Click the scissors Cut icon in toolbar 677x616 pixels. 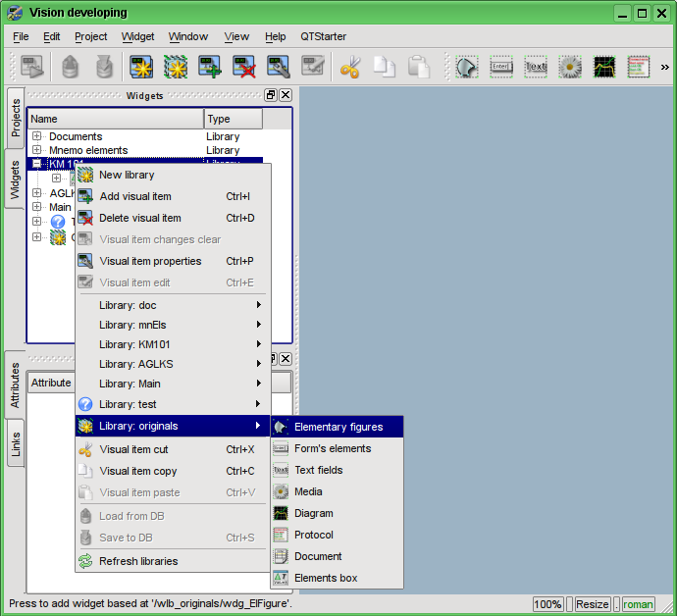350,68
